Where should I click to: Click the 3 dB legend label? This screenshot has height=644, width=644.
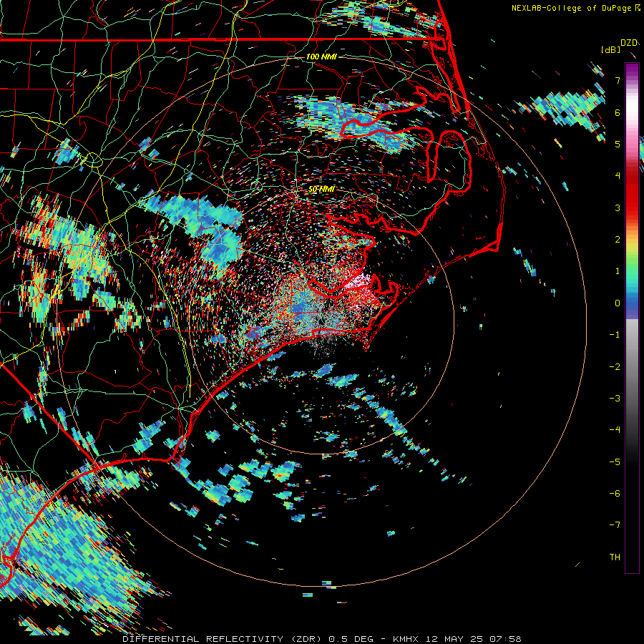pyautogui.click(x=618, y=208)
